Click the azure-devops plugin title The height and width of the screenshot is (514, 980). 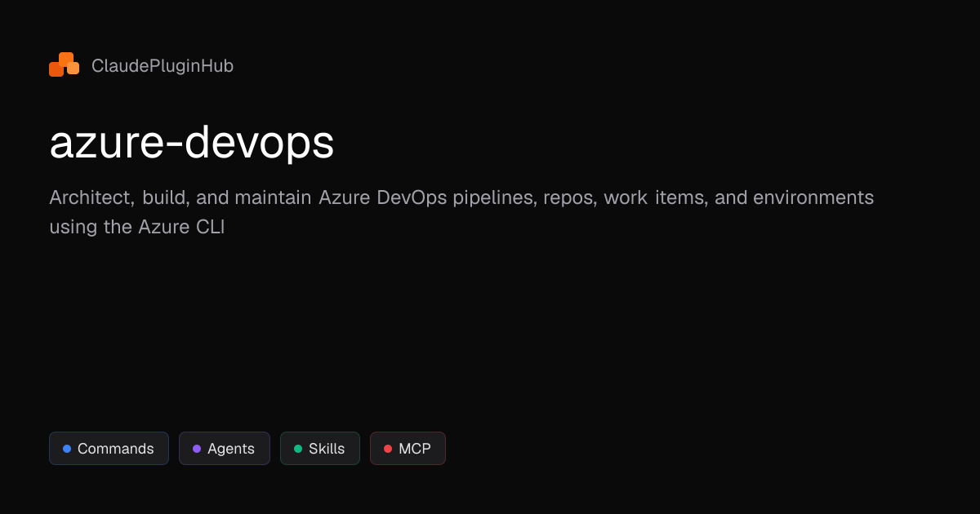coord(192,144)
